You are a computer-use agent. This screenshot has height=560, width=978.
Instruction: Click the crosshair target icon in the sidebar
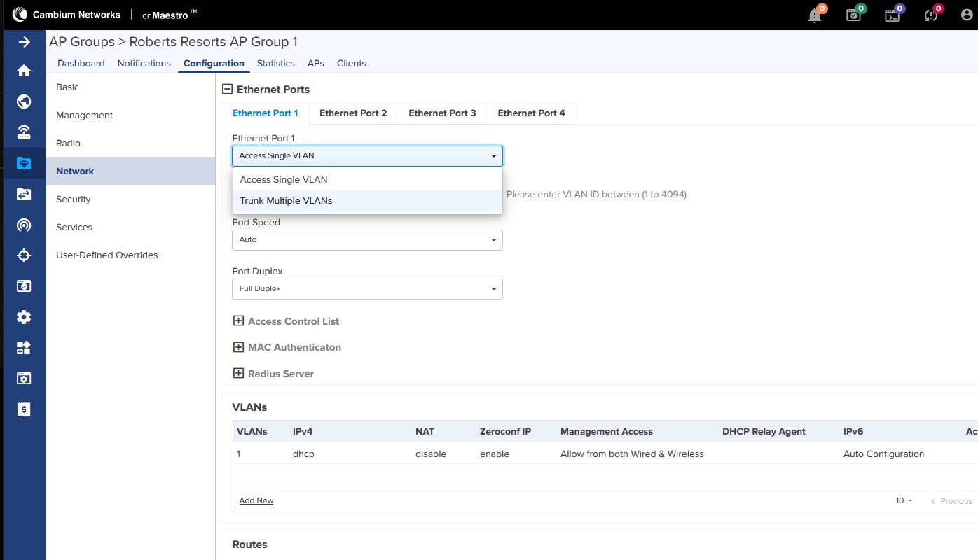tap(24, 255)
